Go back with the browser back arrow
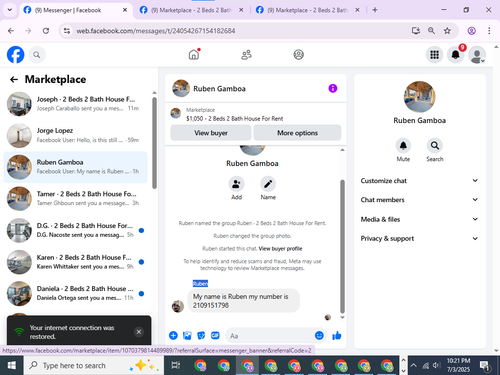Screen dimensions: 500x375 [x=11, y=31]
